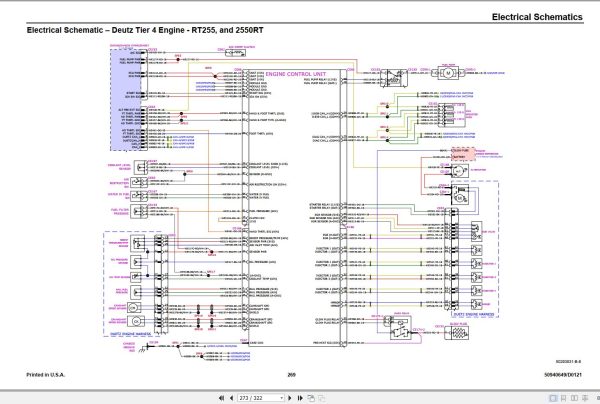Go to the previous page
Image resolution: width=600 pixels, height=404 pixels.
coord(231,398)
